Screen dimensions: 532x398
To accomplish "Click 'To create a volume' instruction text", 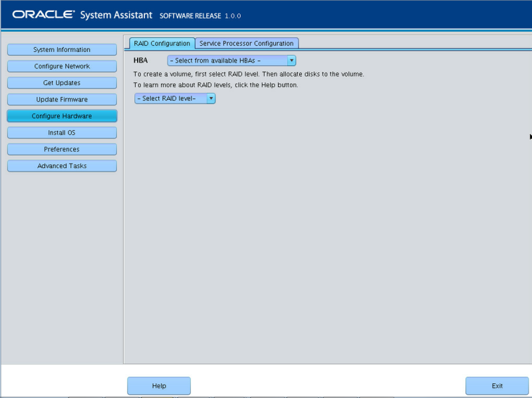I will pyautogui.click(x=249, y=74).
